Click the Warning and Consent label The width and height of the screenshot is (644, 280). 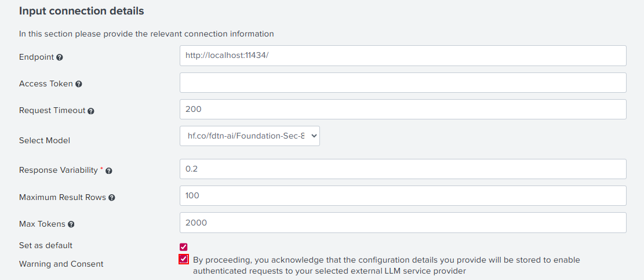click(61, 264)
